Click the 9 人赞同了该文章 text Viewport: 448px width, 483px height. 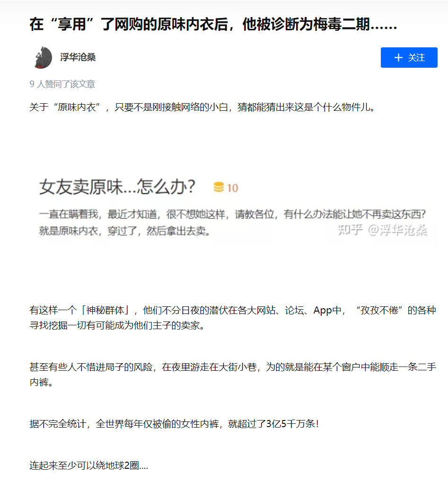coord(62,84)
